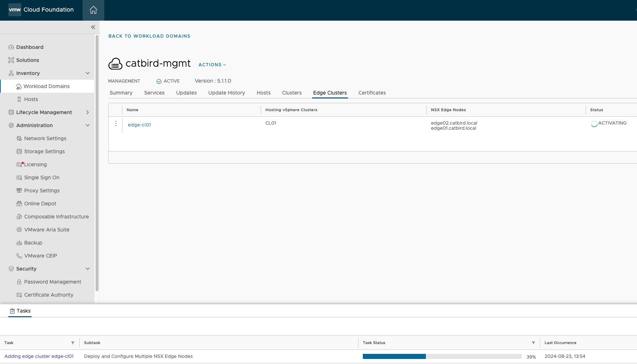Open the ACTIONS dropdown for catbird-mgmt
This screenshot has width=637, height=364.
pyautogui.click(x=212, y=65)
